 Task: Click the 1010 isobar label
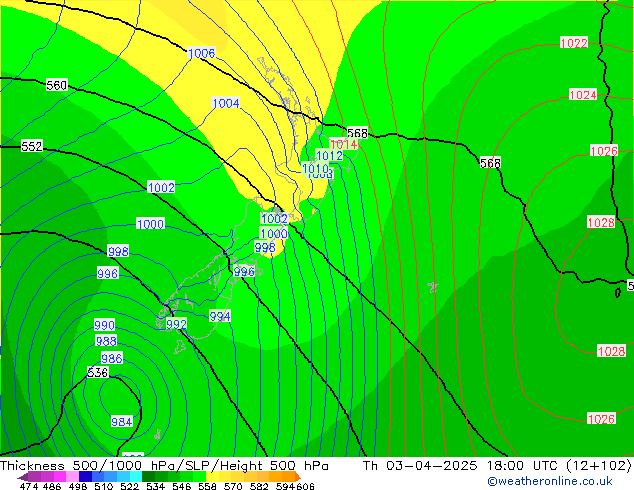(315, 168)
